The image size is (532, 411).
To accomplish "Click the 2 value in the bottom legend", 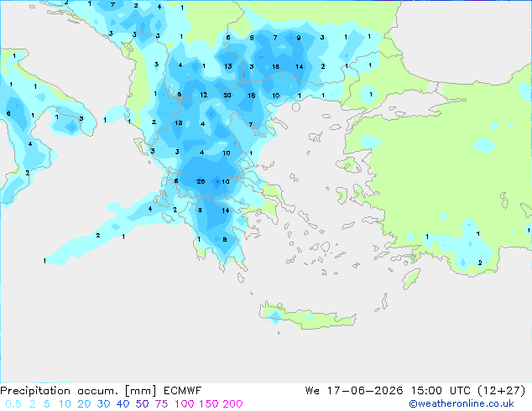I will pos(32,404).
